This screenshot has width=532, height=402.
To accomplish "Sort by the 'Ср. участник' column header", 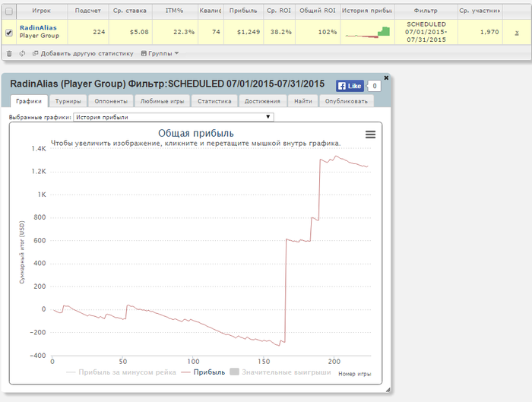I will click(x=480, y=11).
